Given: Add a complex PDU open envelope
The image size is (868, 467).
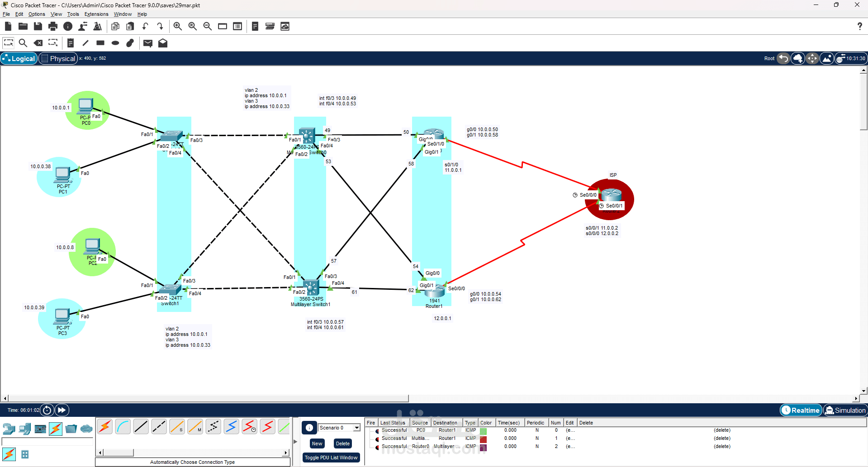Looking at the screenshot, I should 163,43.
